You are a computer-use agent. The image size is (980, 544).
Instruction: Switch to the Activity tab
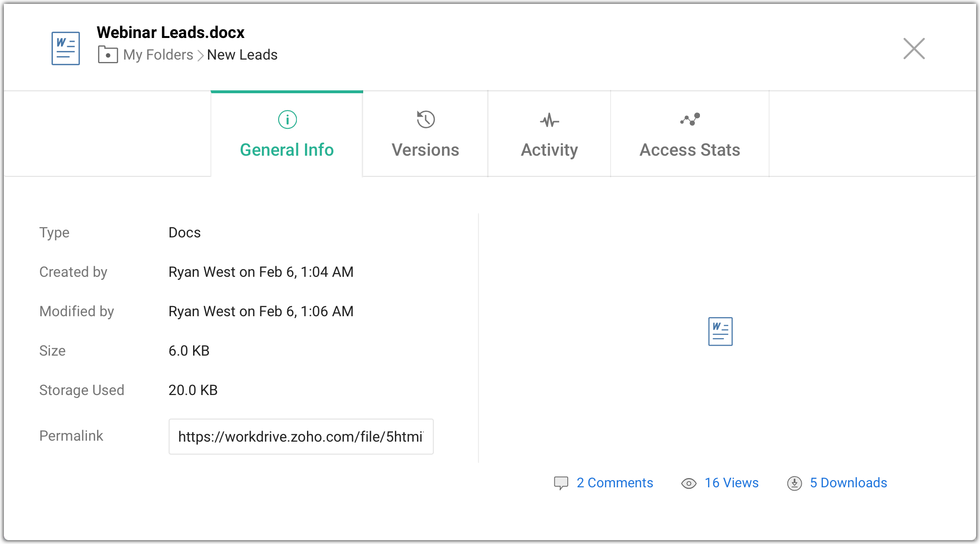[549, 150]
